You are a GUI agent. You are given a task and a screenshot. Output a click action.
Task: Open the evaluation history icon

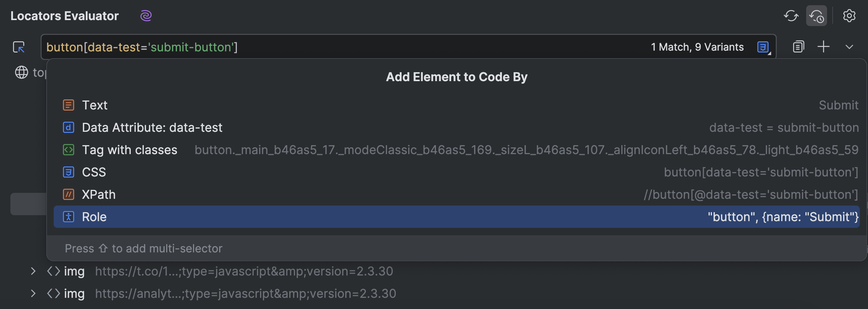click(x=817, y=16)
